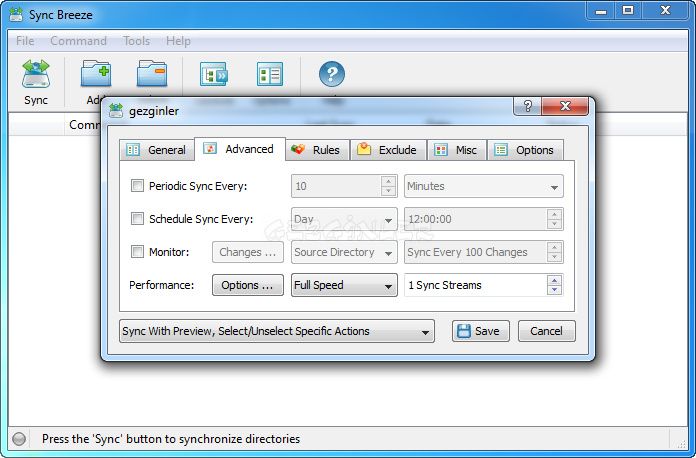
Task: Switch to the Rules tab
Action: (x=317, y=150)
